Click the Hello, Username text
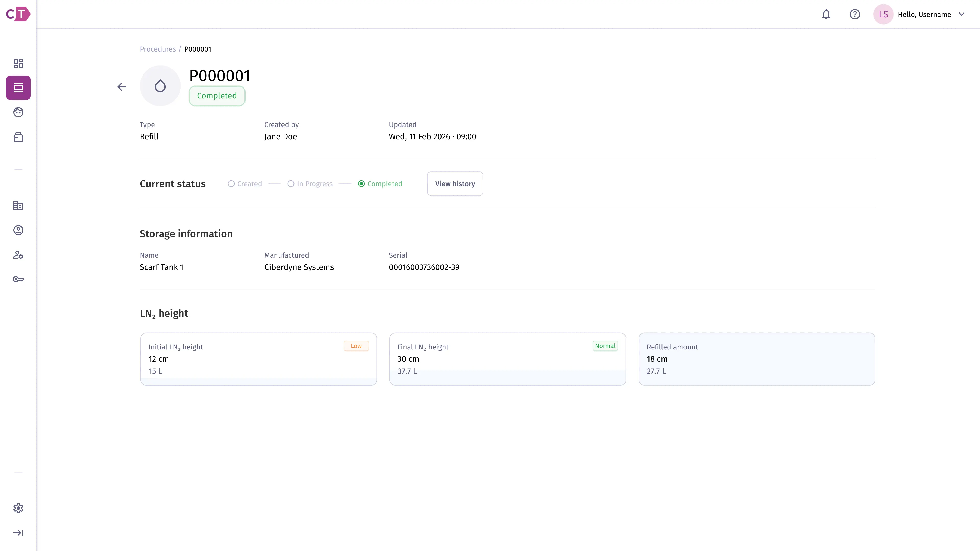Image resolution: width=980 pixels, height=551 pixels. click(x=924, y=15)
